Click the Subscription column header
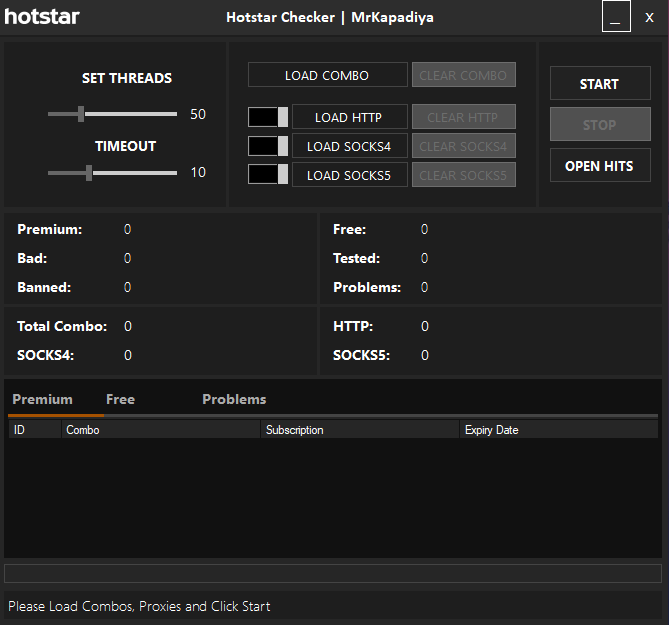669x625 pixels. coord(360,430)
